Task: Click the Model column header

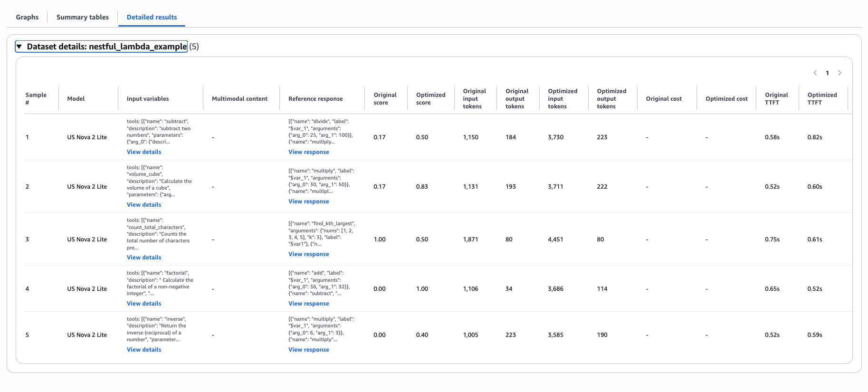Action: tap(76, 99)
